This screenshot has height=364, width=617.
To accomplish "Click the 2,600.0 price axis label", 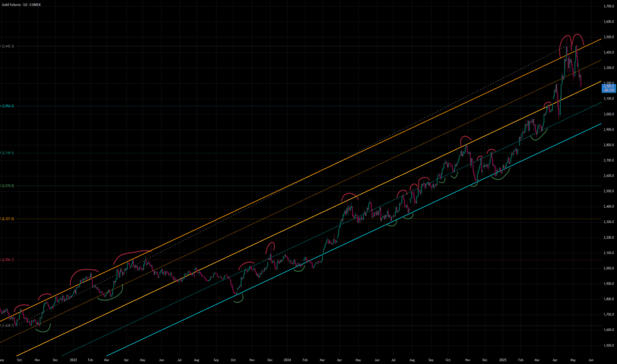I will pyautogui.click(x=609, y=176).
